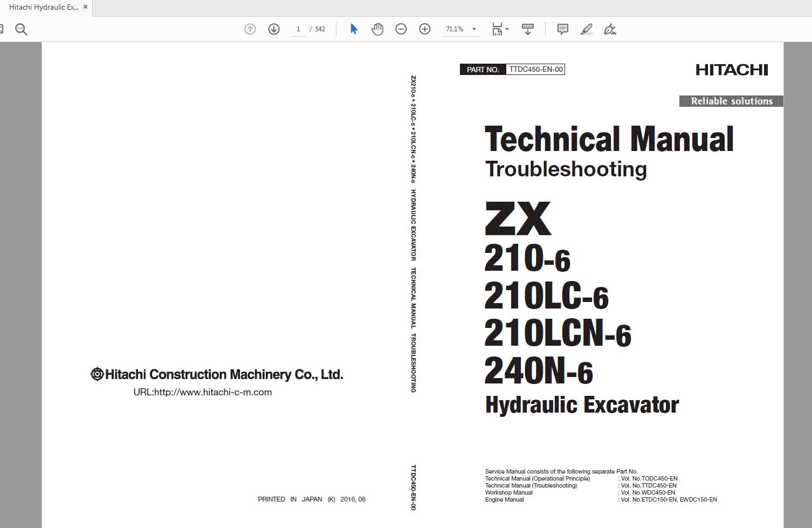Click the scrolling mode keyboard icon
This screenshot has width=812, height=528.
click(x=528, y=29)
